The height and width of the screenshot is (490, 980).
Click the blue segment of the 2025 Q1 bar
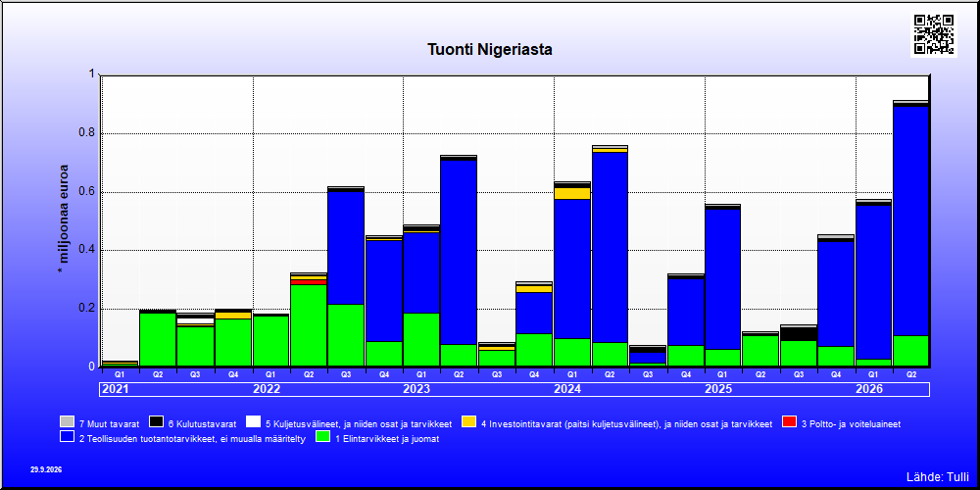coord(722,279)
